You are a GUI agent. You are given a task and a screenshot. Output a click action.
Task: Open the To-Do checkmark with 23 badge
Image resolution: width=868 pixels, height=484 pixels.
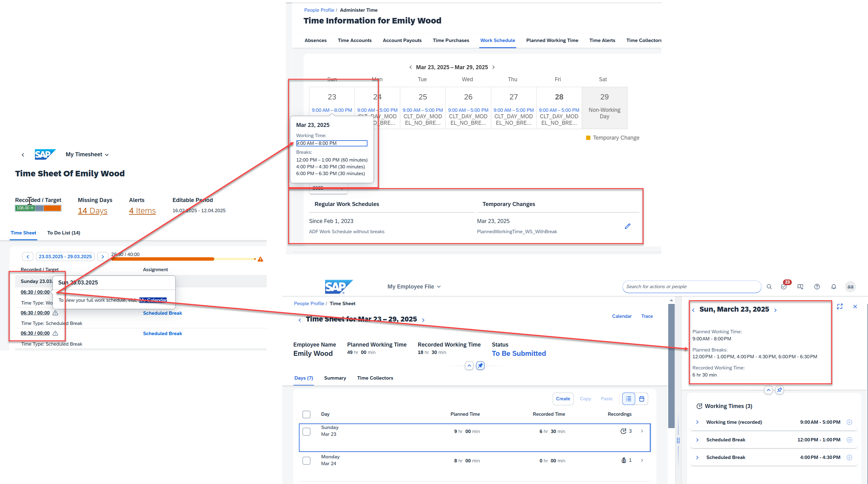784,287
